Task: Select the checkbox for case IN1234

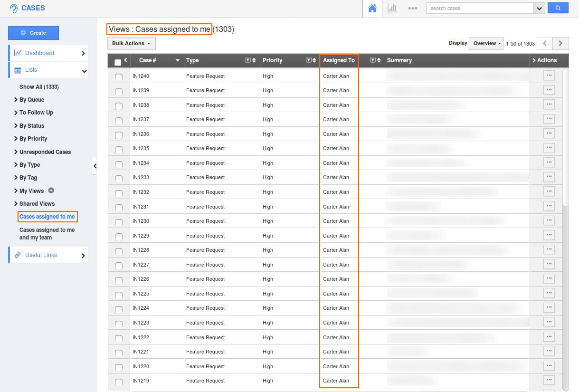Action: coord(119,164)
